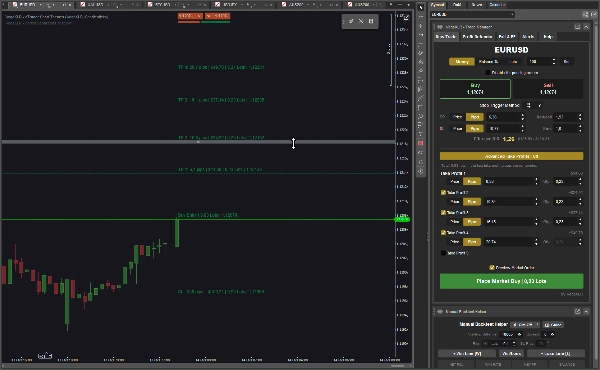Image resolution: width=600 pixels, height=370 pixels.
Task: Enable the checkbox below the Money button
Action: click(488, 72)
